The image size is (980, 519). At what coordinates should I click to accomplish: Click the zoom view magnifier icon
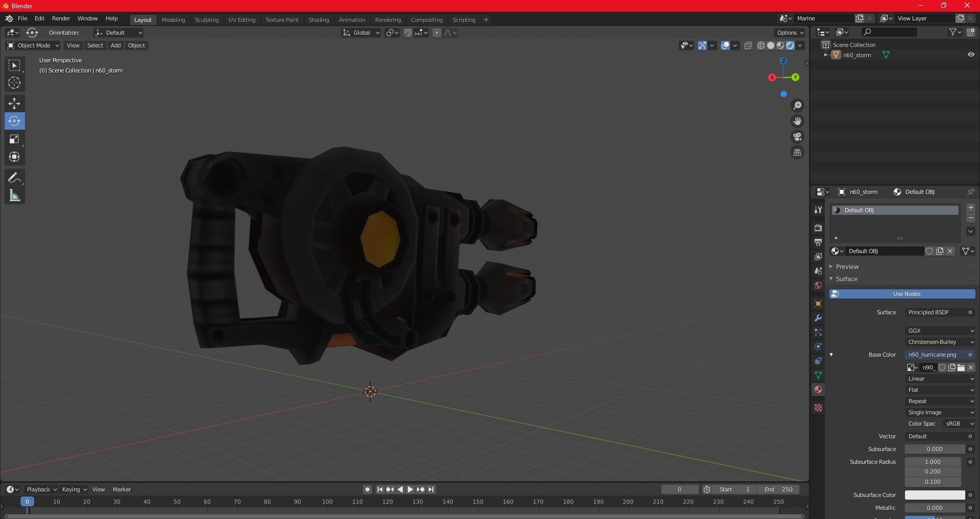click(797, 106)
